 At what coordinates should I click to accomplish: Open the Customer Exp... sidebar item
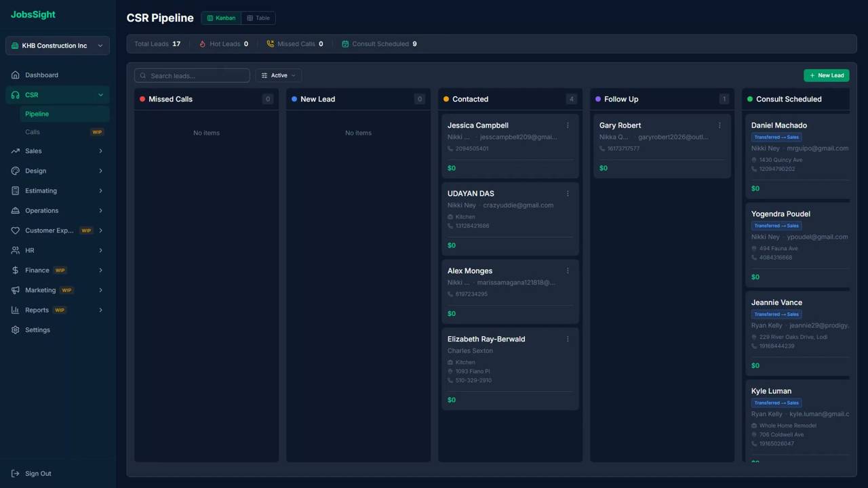click(58, 230)
